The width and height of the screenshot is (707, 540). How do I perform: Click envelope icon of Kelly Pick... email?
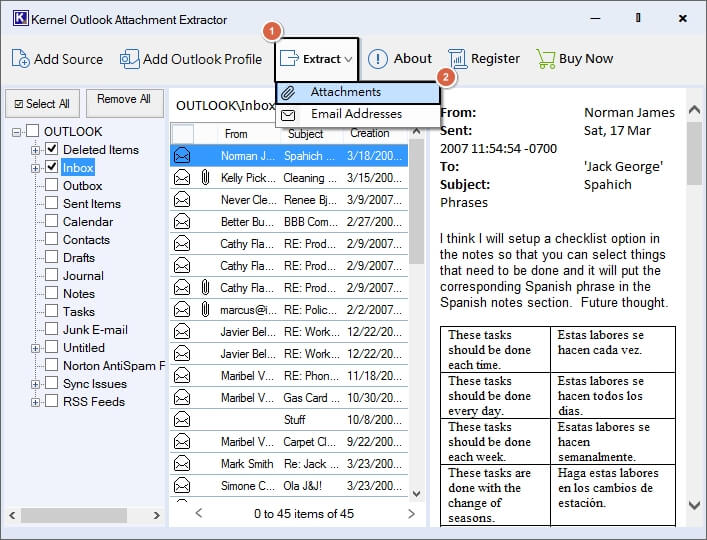pos(182,178)
